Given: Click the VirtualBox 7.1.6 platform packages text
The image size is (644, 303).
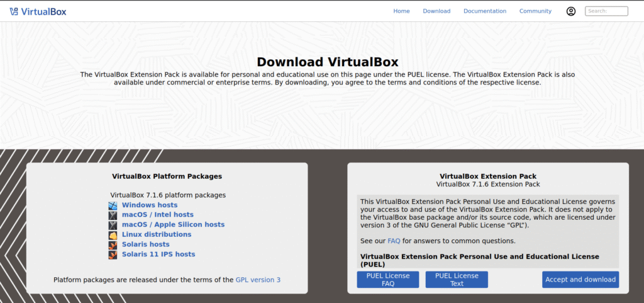Looking at the screenshot, I should point(168,195).
